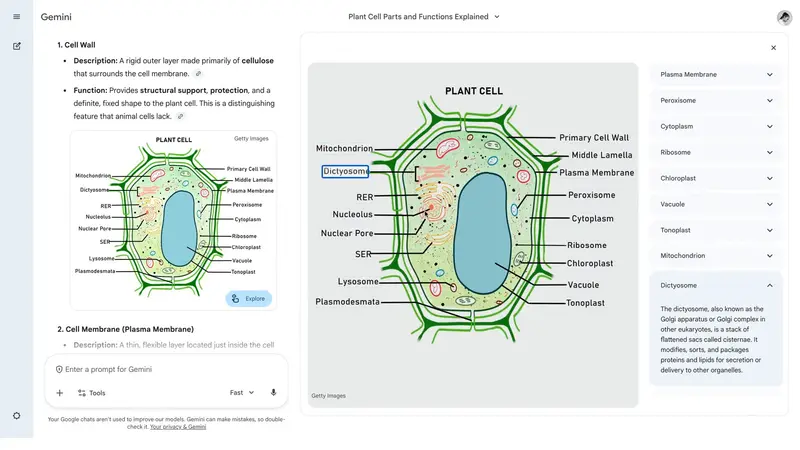The width and height of the screenshot is (800, 450).
Task: Open the Tools menu in prompt box
Action: 91,393
